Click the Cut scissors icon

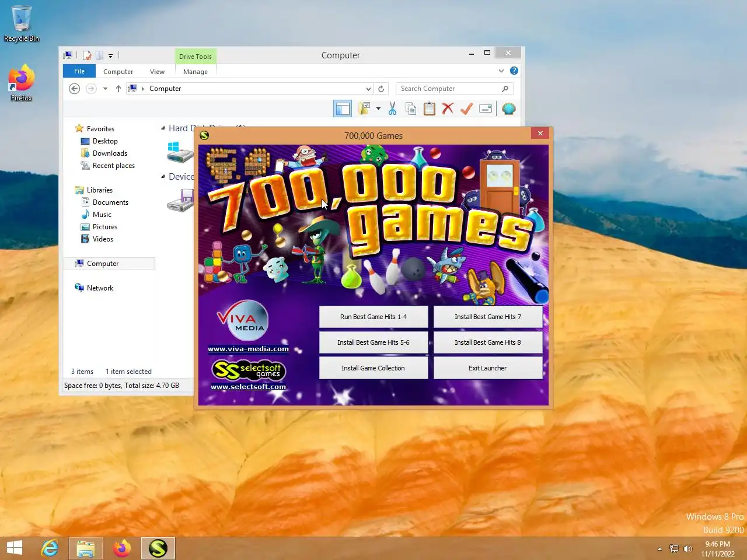click(392, 108)
